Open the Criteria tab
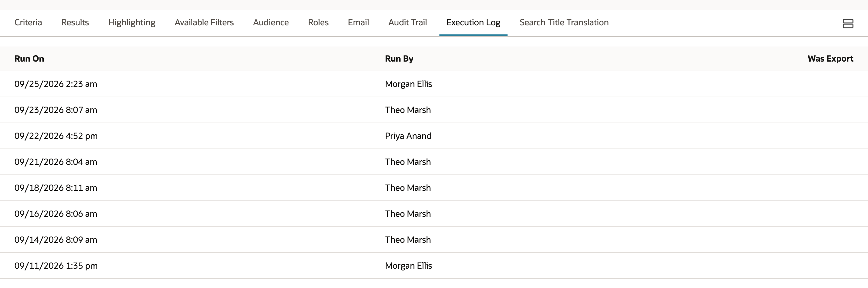 (28, 22)
